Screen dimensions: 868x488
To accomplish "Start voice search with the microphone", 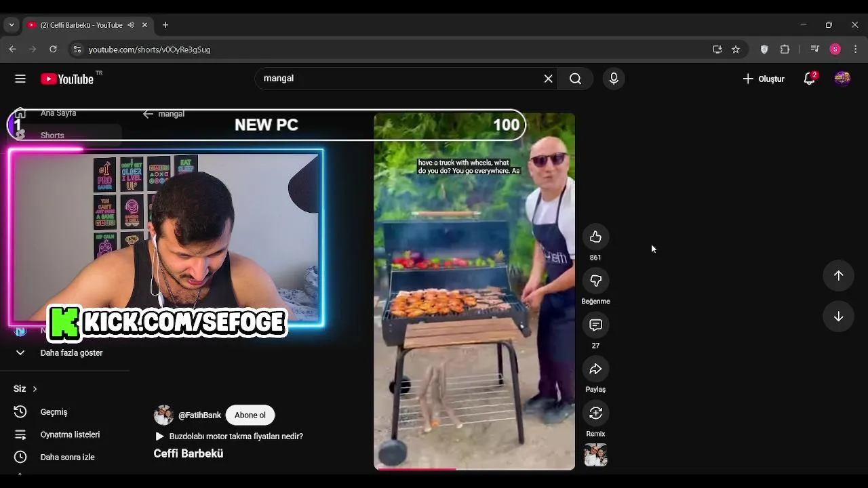I will pyautogui.click(x=614, y=79).
